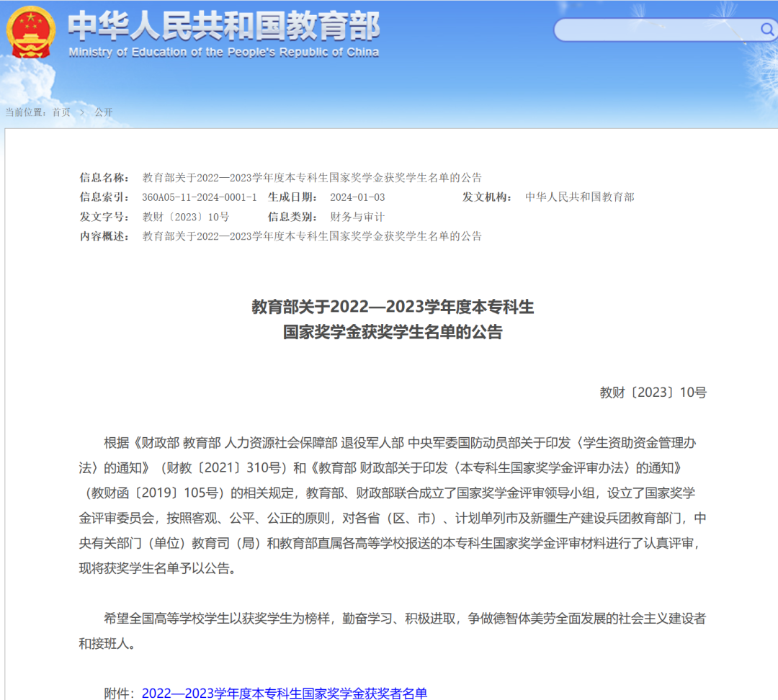The image size is (778, 700).
Task: Click the magnifier search icon
Action: 766,30
